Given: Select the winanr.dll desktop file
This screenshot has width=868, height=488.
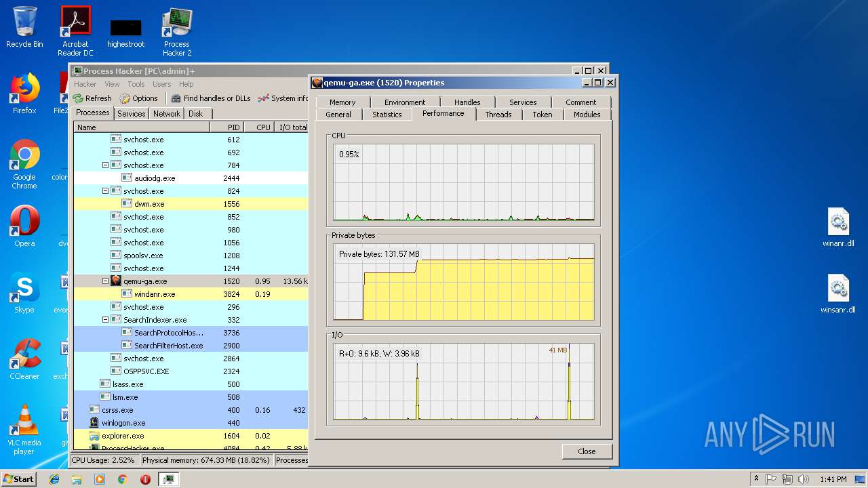Looking at the screenshot, I should pyautogui.click(x=839, y=228).
